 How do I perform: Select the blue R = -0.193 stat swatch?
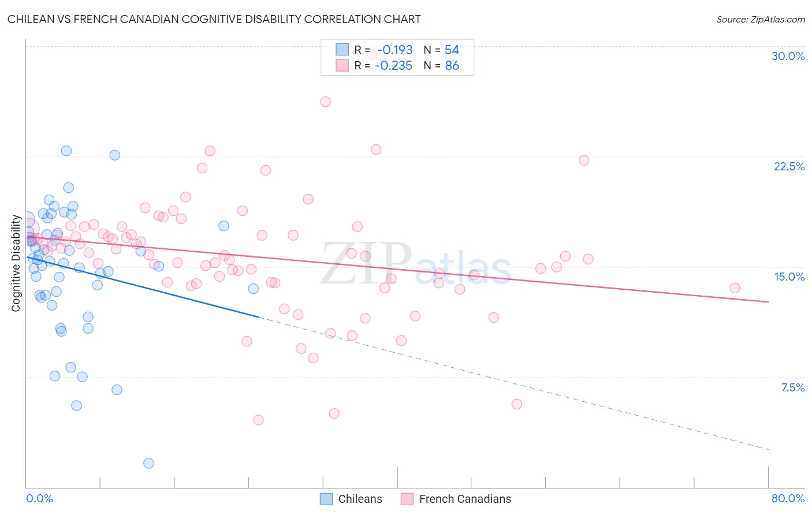342,50
